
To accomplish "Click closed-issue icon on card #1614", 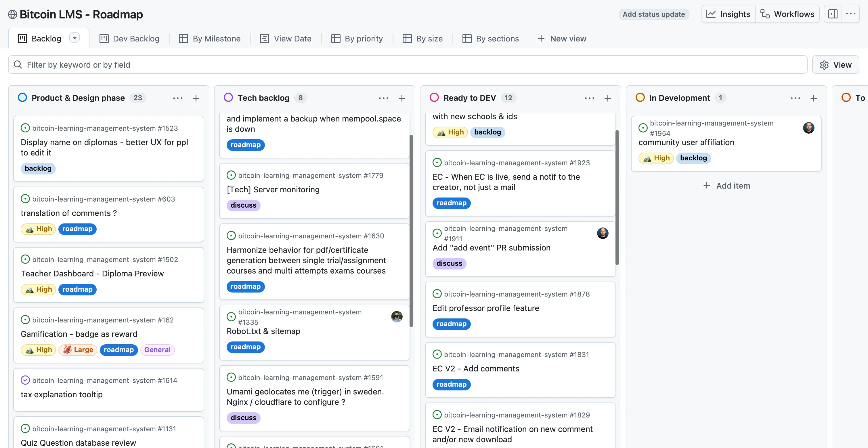I will 25,380.
